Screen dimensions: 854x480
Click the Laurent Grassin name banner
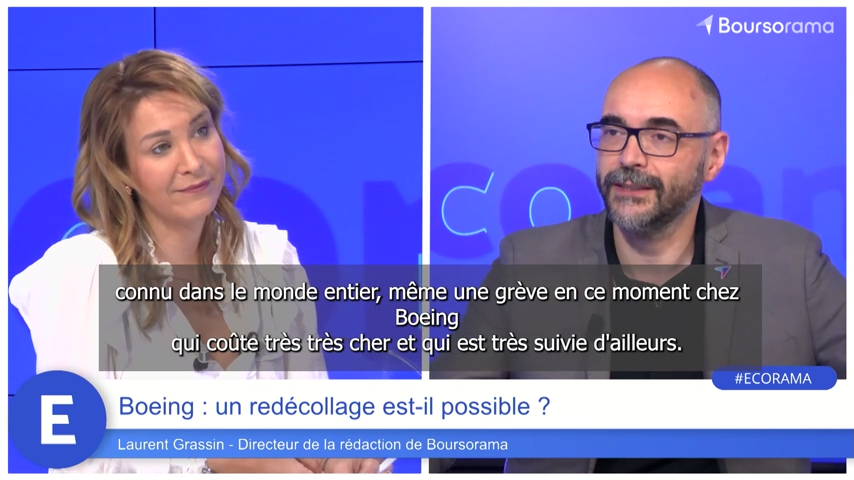click(313, 444)
